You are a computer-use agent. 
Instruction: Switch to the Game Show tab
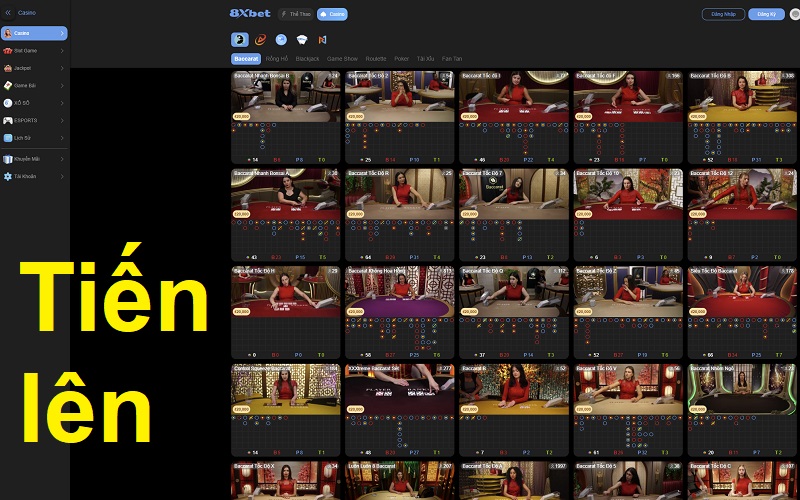click(x=343, y=59)
